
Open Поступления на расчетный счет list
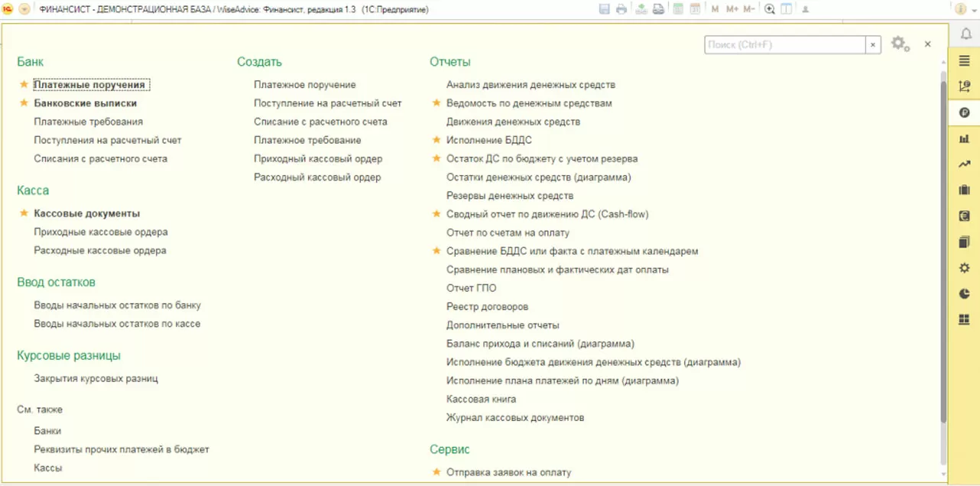pyautogui.click(x=108, y=140)
